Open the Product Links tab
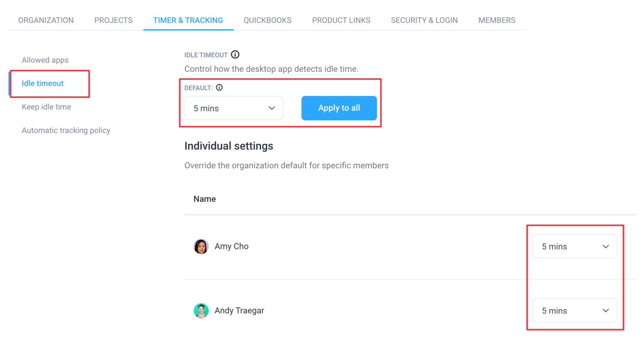Screen dimensions: 644x342 click(341, 20)
